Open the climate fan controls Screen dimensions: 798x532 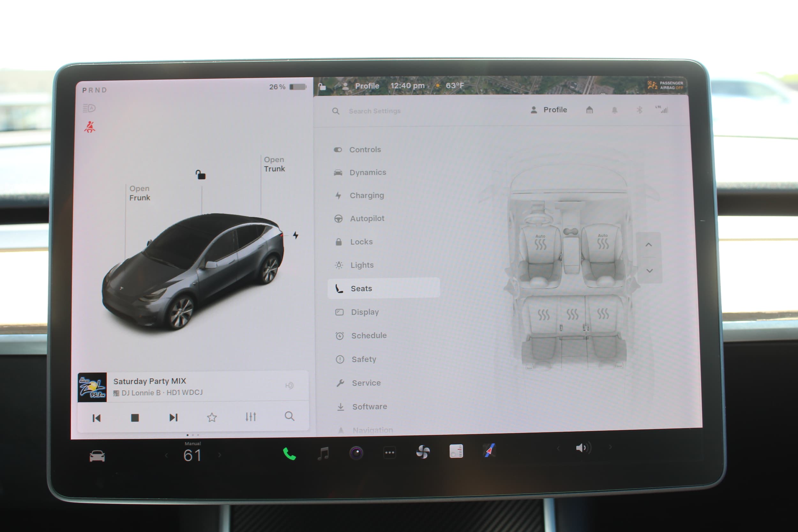423,452
